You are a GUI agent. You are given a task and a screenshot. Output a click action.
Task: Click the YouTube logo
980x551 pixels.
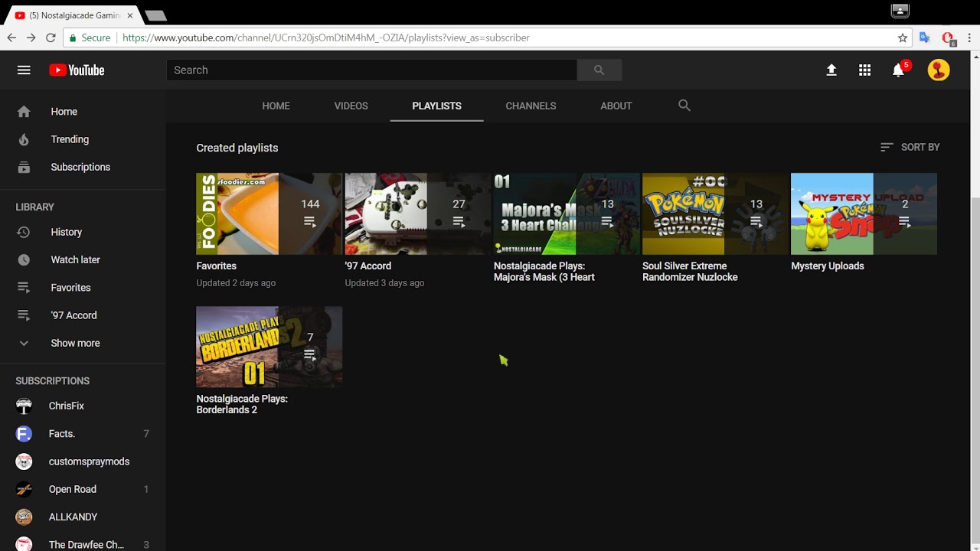tap(77, 70)
